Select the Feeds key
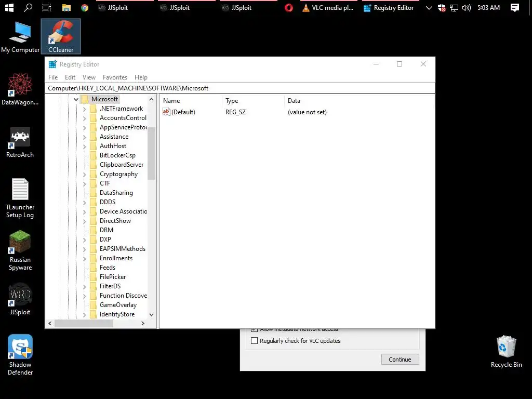532x399 pixels. (x=108, y=268)
